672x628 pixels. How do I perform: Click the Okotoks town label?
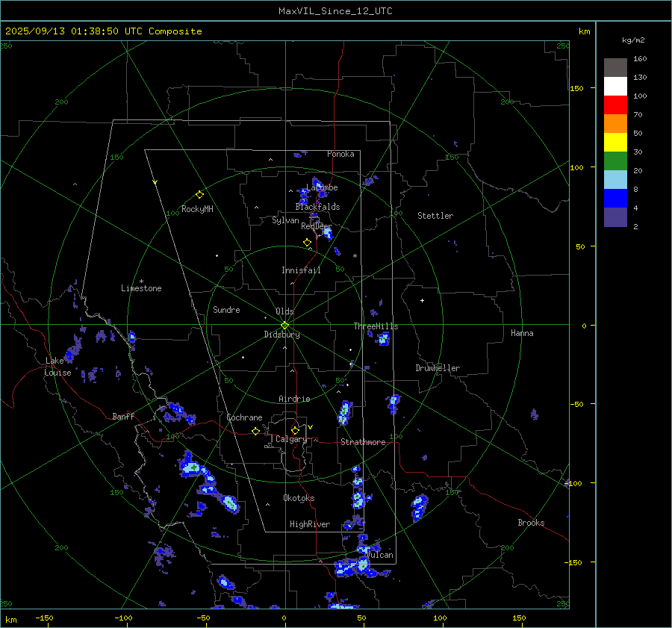pos(299,498)
